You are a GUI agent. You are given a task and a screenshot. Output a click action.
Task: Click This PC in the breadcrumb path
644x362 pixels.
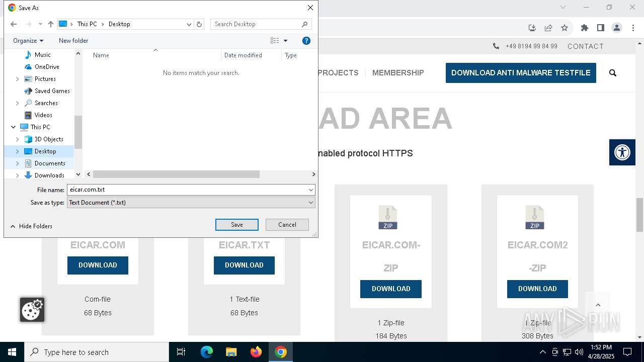[x=87, y=24]
